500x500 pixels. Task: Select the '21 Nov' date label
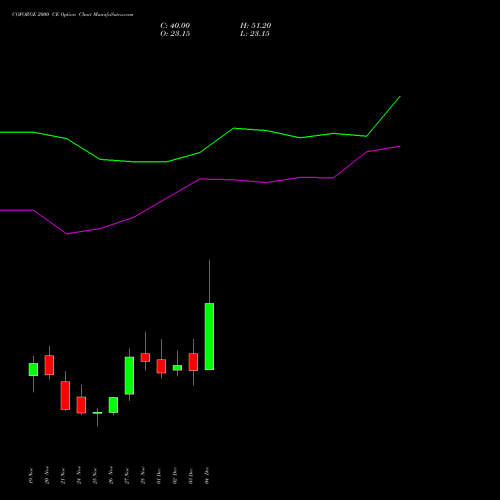[x=63, y=475]
